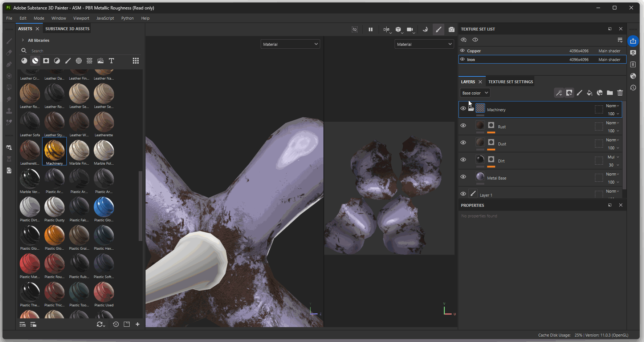Screen dimensions: 644x342
Task: Open the Dirt layer blend mode dropdown
Action: 613,157
